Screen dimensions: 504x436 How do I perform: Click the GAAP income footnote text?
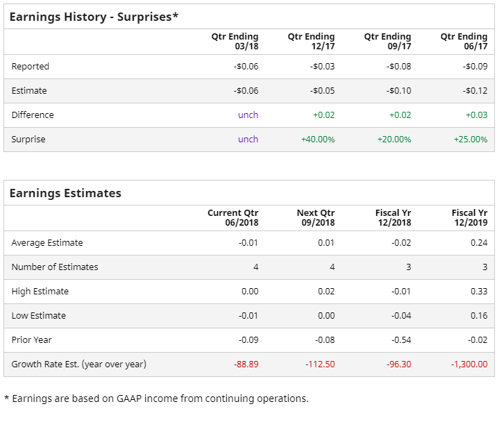[x=156, y=399]
